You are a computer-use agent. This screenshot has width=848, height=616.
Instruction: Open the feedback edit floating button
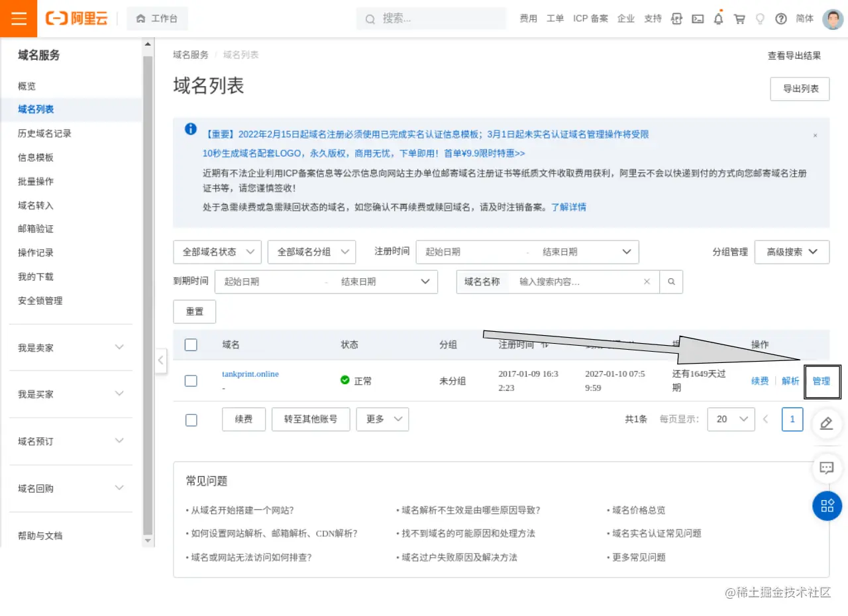click(x=827, y=423)
